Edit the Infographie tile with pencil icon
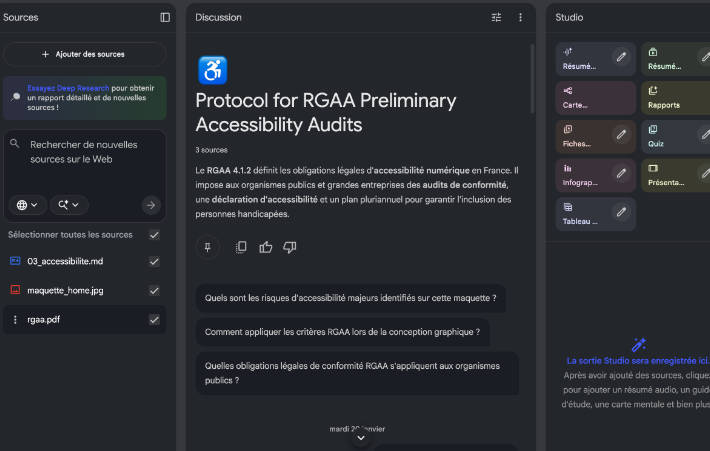Screen dimensions: 710x451 point(621,174)
